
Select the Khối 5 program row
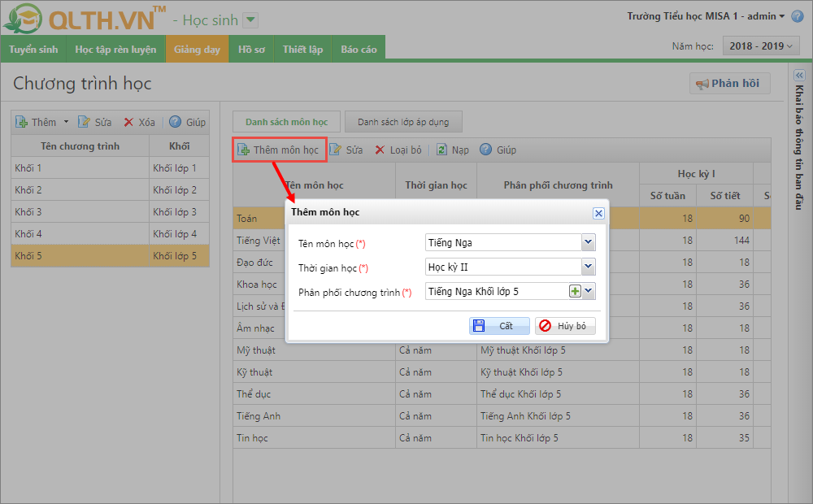point(110,255)
